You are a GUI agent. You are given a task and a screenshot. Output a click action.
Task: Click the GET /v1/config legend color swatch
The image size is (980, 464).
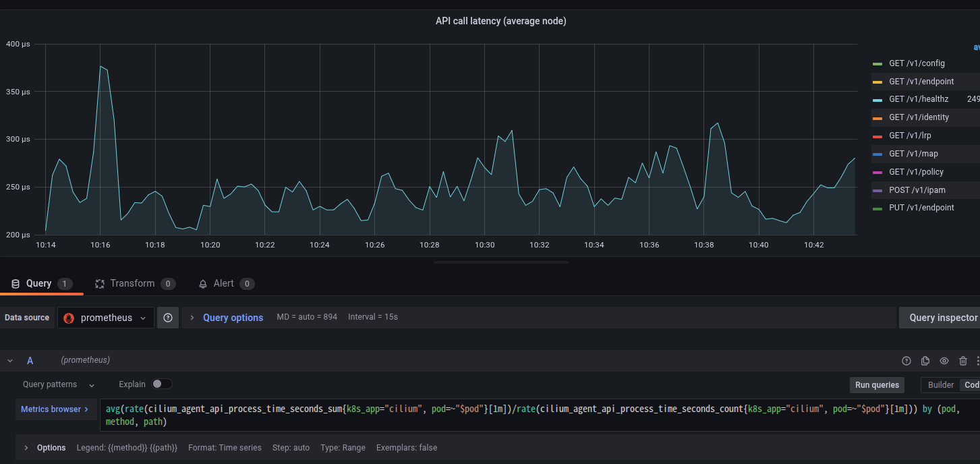coord(877,63)
